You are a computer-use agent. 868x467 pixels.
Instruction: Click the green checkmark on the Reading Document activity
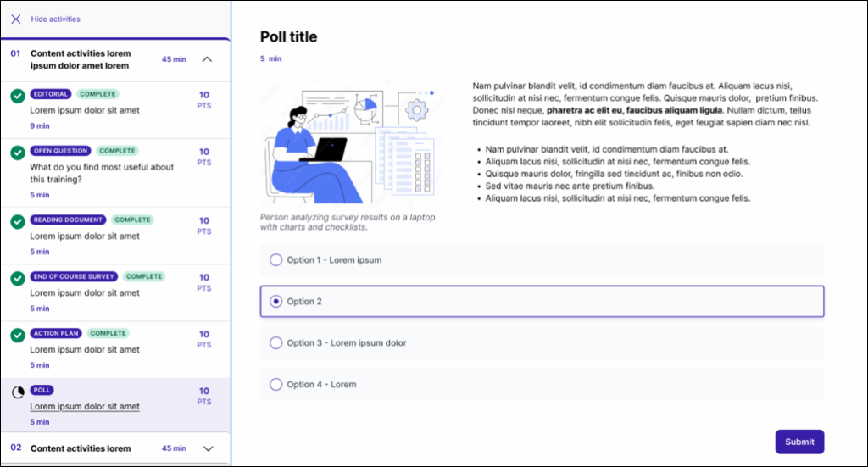click(17, 221)
